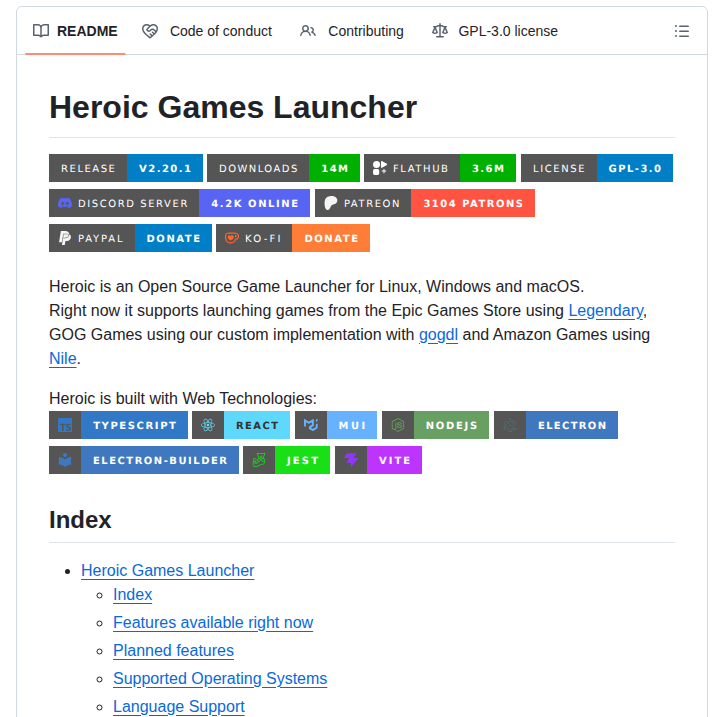Click the MUI badge
724x717 pixels.
click(x=336, y=425)
